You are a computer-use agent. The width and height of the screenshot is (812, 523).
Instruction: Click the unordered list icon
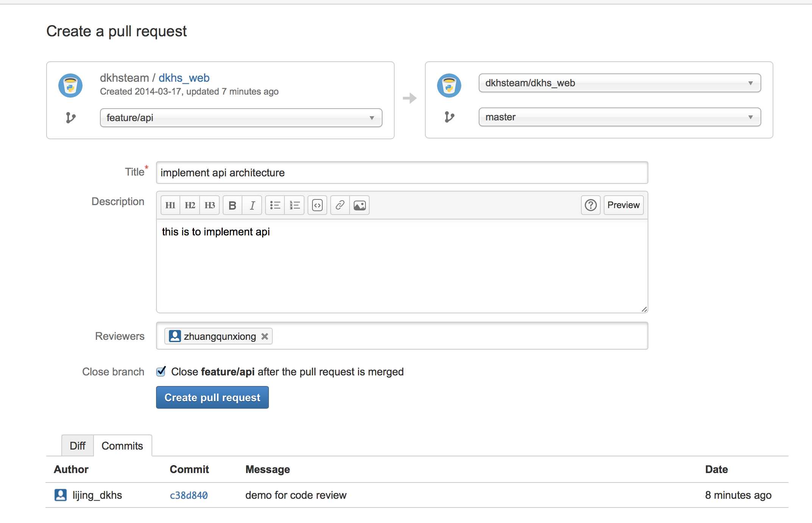274,205
